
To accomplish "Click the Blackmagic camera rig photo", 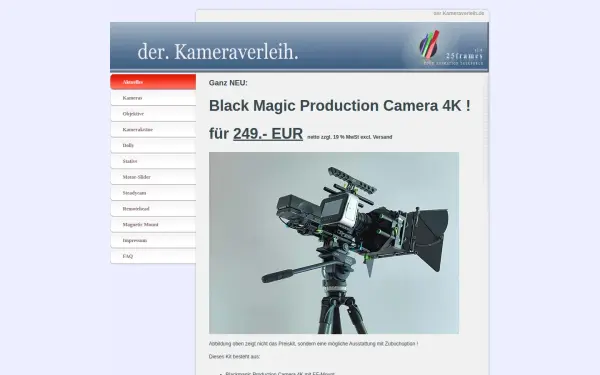I will tap(334, 243).
